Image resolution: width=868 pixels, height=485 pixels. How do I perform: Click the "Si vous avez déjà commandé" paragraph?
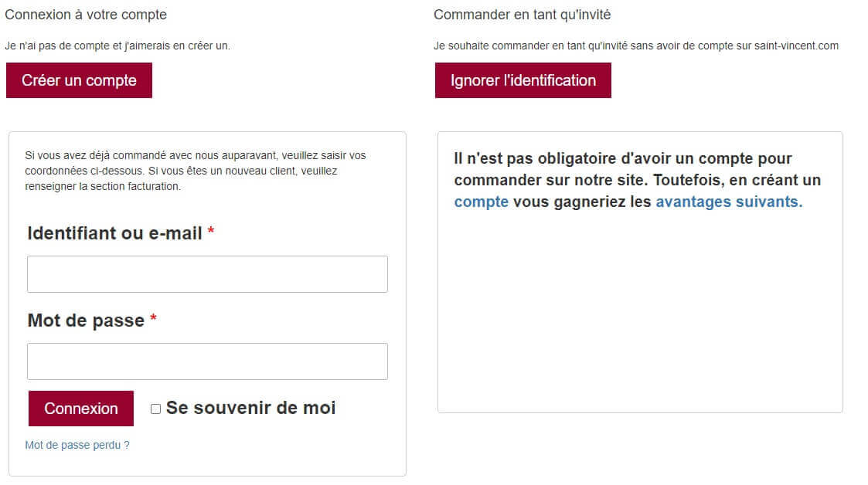(196, 171)
